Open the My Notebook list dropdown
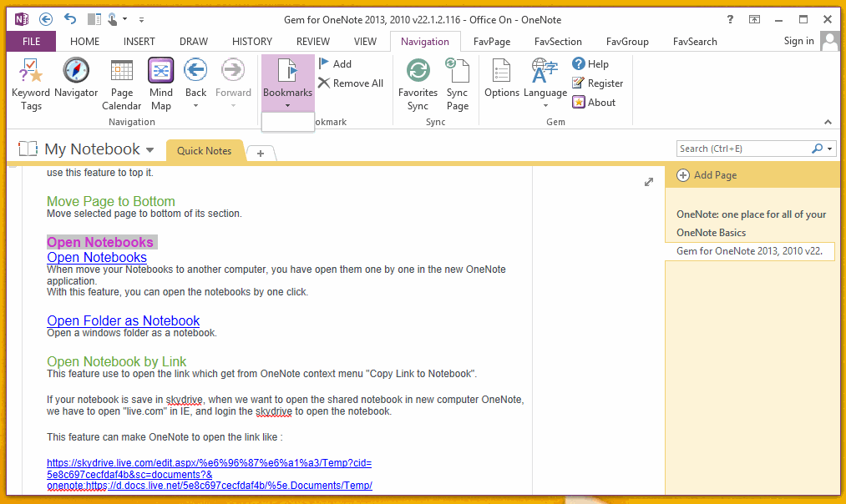This screenshot has width=846, height=504. pyautogui.click(x=150, y=150)
